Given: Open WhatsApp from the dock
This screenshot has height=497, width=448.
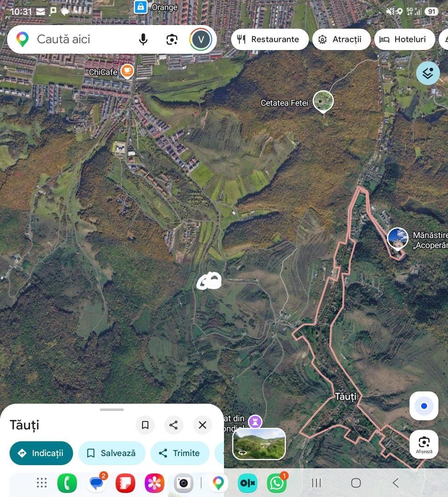Looking at the screenshot, I should (276, 483).
